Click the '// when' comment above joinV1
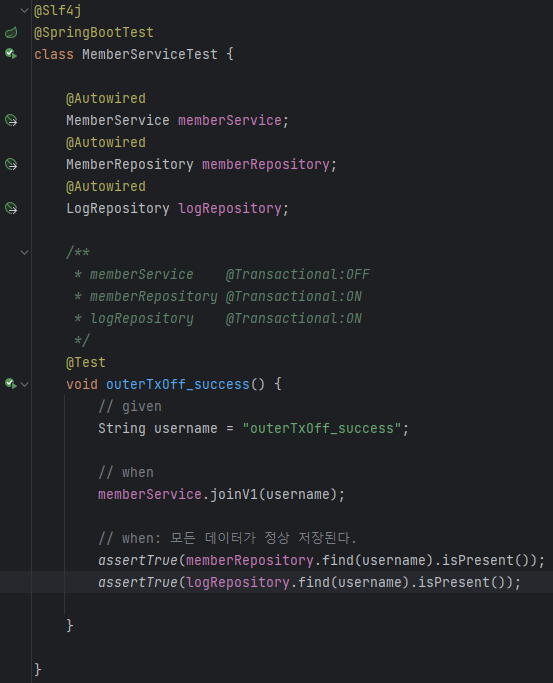 [126, 472]
